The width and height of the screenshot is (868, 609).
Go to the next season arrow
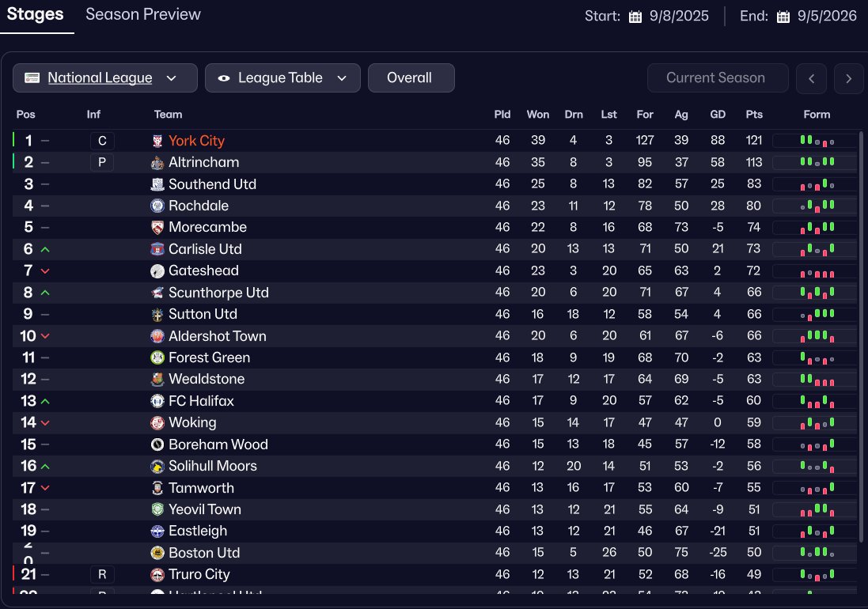pos(849,78)
